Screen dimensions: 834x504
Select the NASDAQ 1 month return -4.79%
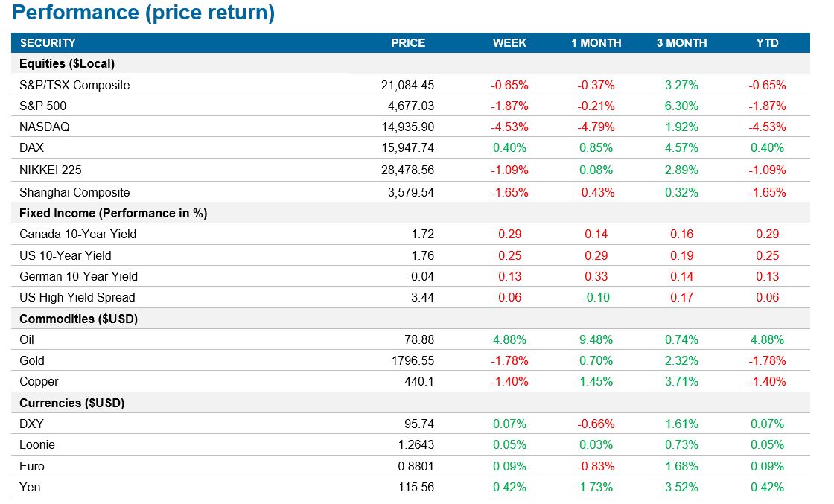[596, 127]
